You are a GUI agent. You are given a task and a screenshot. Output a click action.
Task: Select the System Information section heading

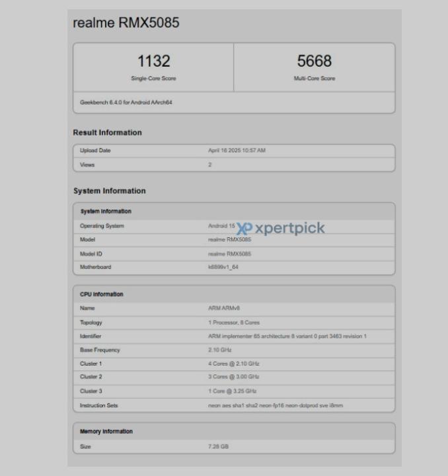click(109, 191)
